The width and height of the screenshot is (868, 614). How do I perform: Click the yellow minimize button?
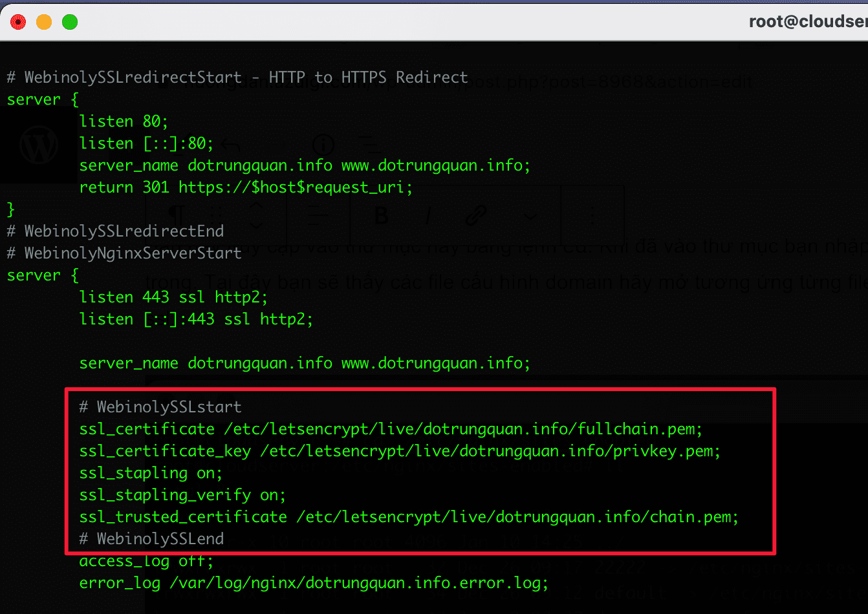click(x=43, y=21)
